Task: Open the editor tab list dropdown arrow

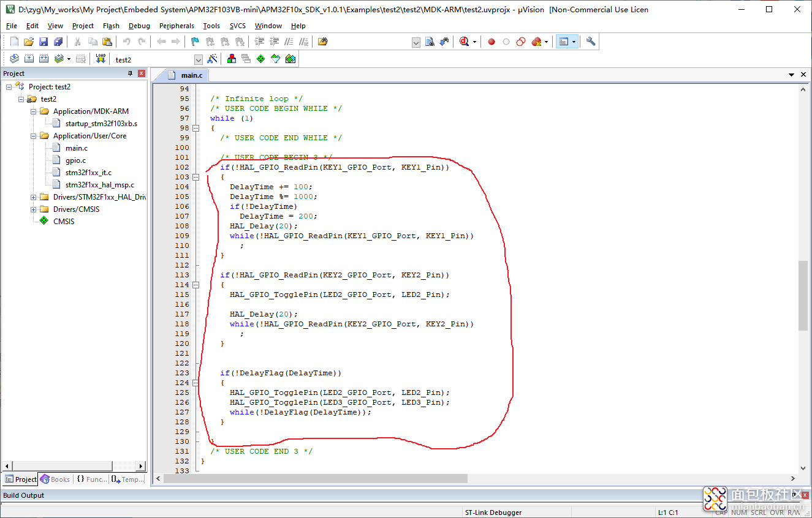Action: click(x=792, y=75)
